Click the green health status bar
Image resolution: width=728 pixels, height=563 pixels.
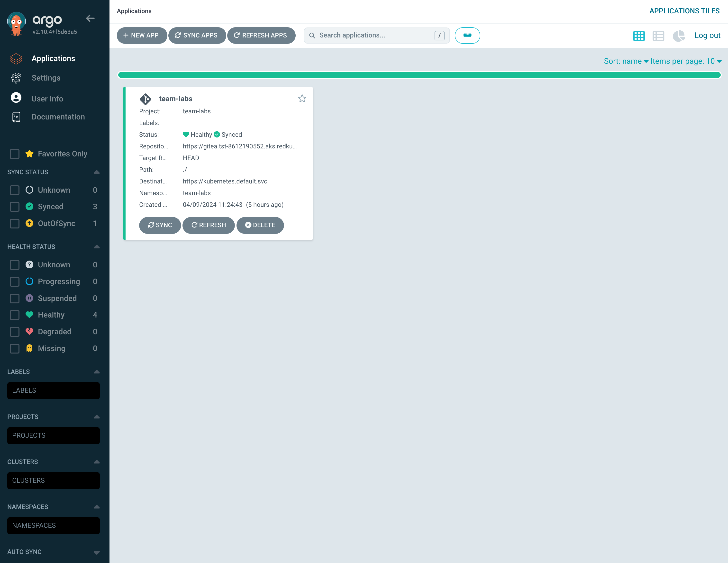click(x=419, y=75)
